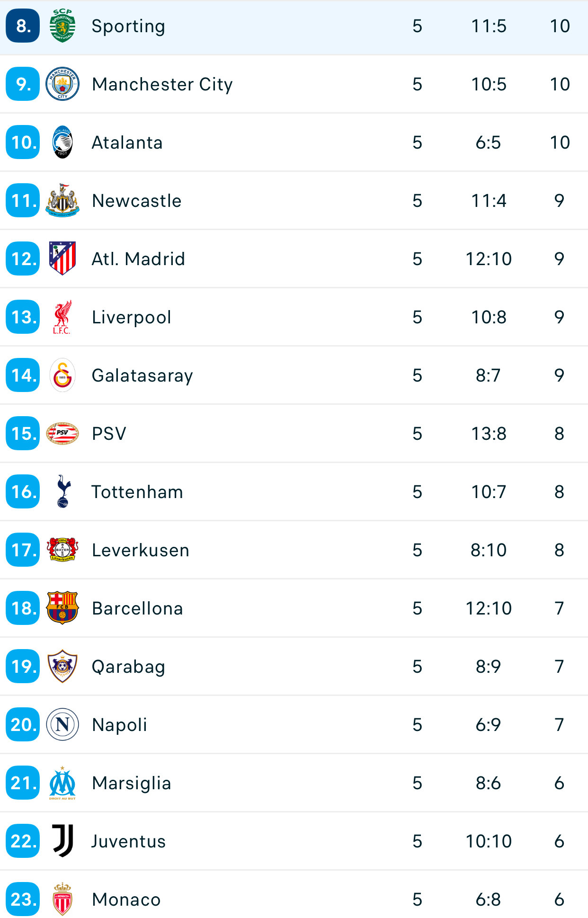Open the Barcellona team name link
The height and width of the screenshot is (918, 588).
pos(137,608)
